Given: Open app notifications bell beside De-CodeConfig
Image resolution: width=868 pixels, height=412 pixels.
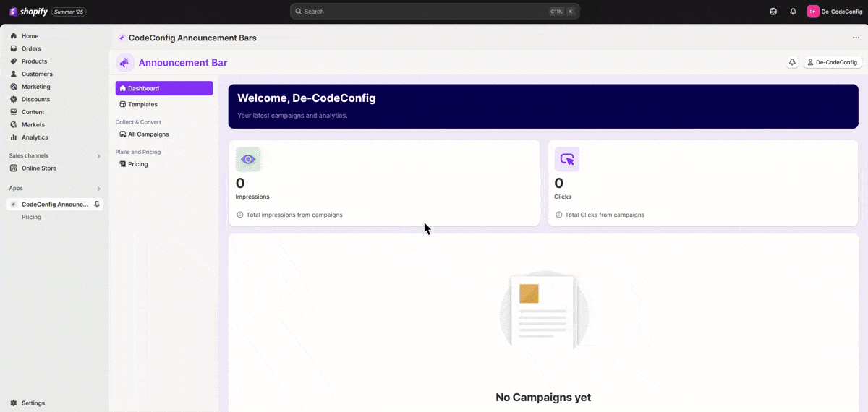Looking at the screenshot, I should click(792, 63).
